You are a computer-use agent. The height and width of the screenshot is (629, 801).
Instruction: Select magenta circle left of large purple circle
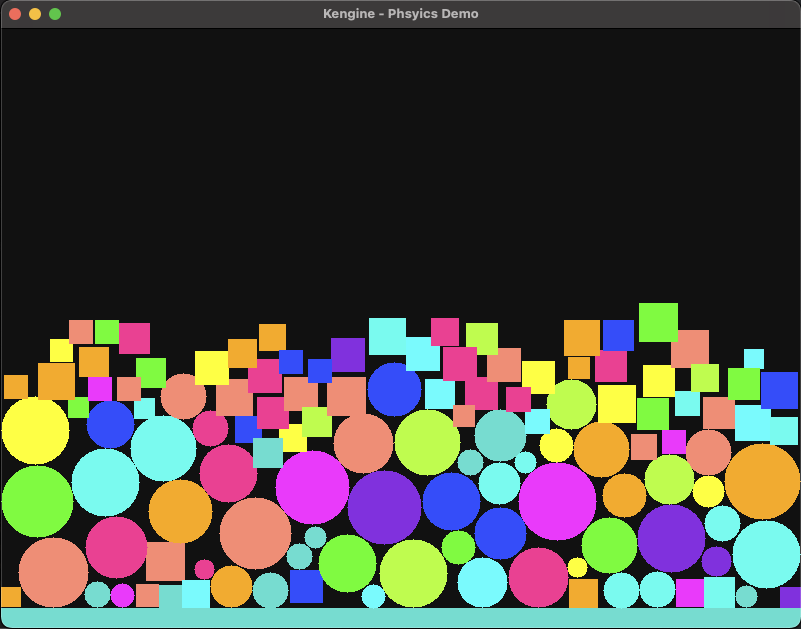pyautogui.click(x=312, y=487)
